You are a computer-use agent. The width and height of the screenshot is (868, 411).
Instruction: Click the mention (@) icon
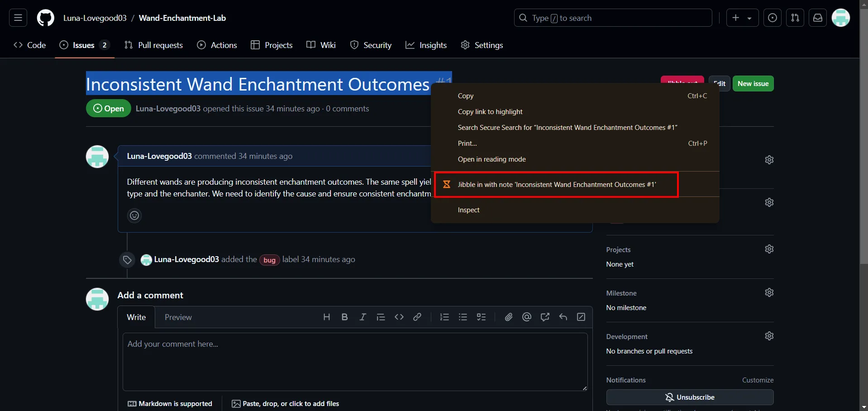[x=526, y=317]
